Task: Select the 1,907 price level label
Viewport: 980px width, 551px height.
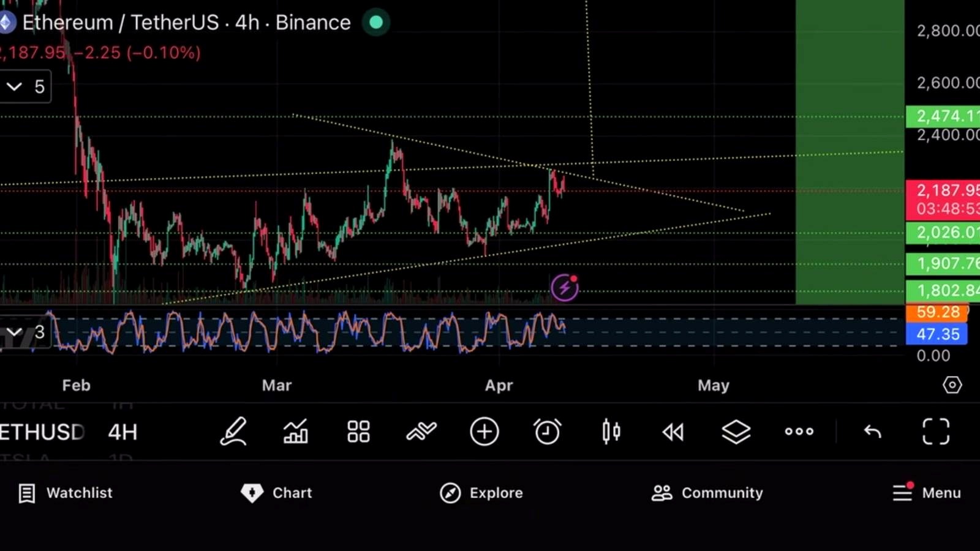Action: (x=943, y=264)
